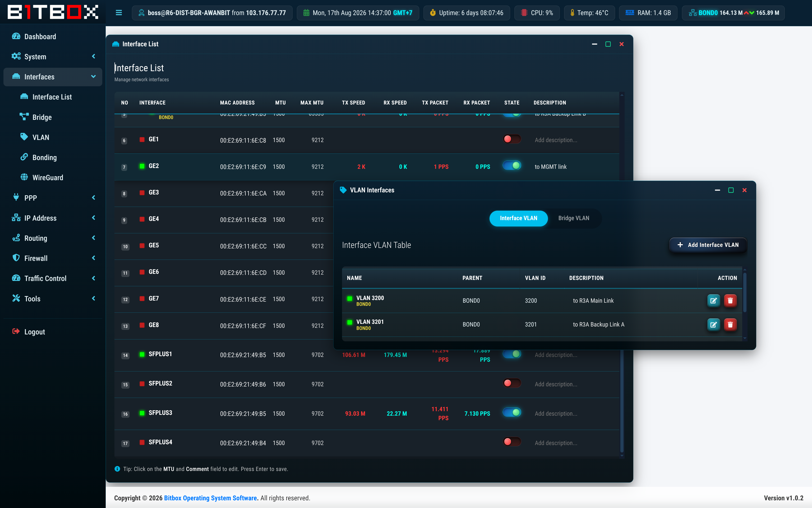Open WireGuard globe item in sidebar
Viewport: 812px width, 508px height.
[48, 178]
